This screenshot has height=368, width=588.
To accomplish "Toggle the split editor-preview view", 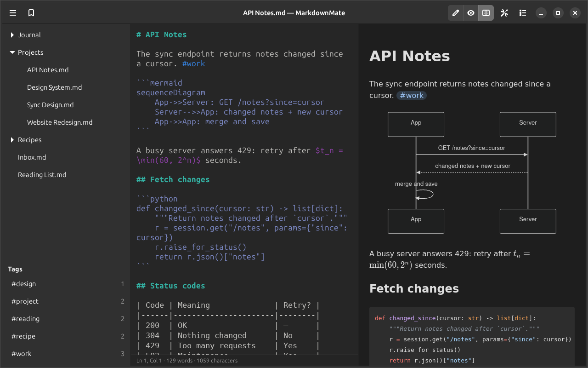I will click(486, 13).
